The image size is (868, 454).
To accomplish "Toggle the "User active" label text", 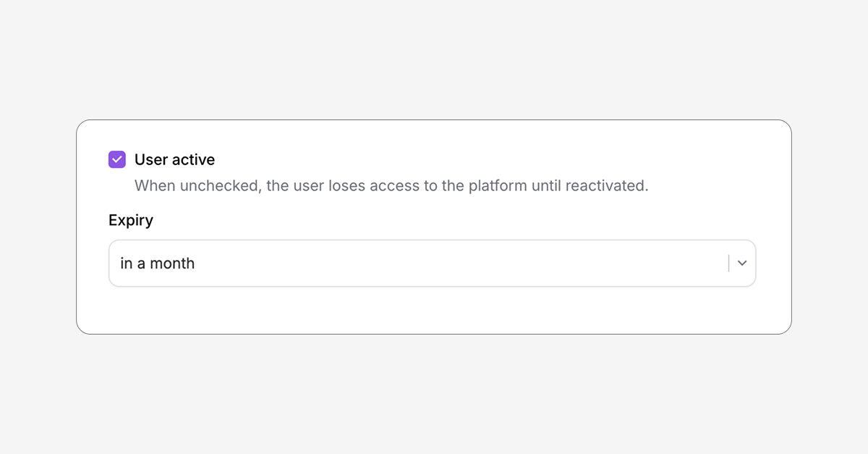I will pyautogui.click(x=174, y=159).
